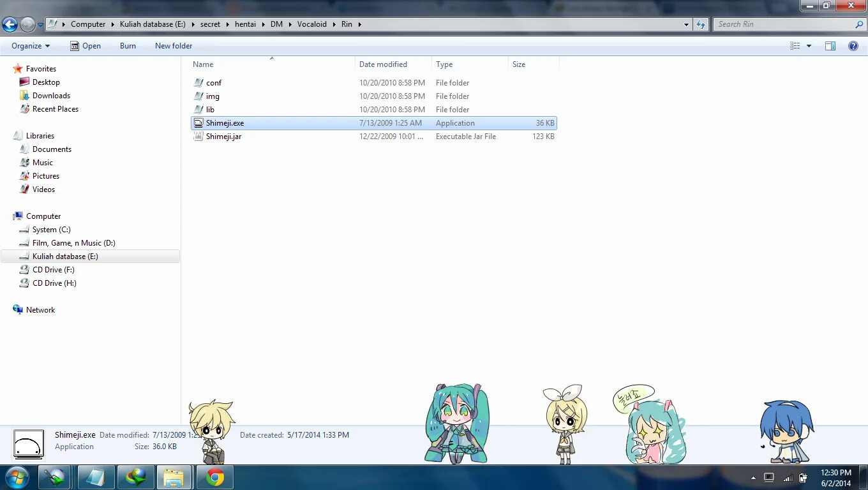The width and height of the screenshot is (868, 490).
Task: Open the CD Drive (F:)
Action: pos(54,270)
